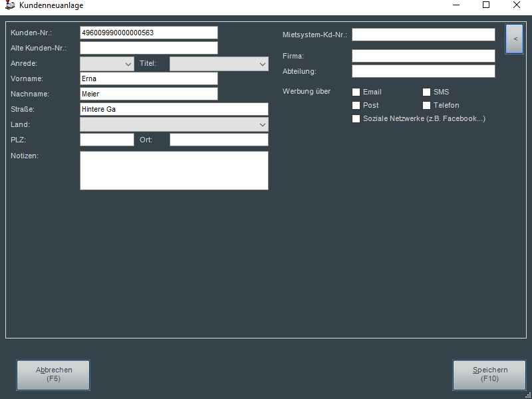The height and width of the screenshot is (399, 532).
Task: Open the Anrede dropdown
Action: (x=107, y=64)
